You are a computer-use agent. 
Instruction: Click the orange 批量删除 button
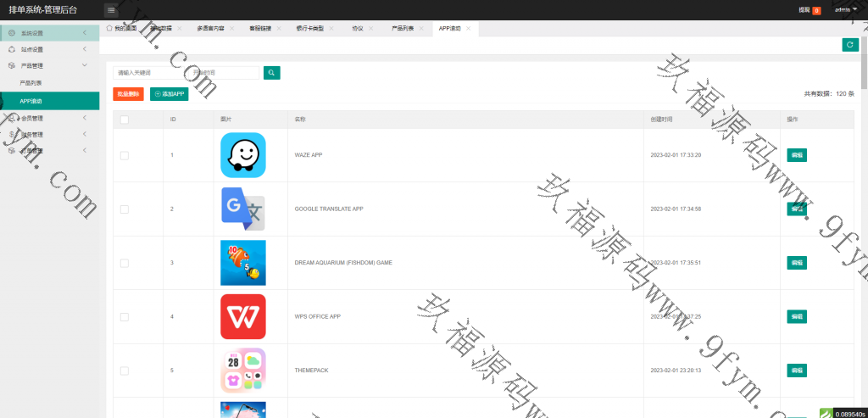coord(128,94)
